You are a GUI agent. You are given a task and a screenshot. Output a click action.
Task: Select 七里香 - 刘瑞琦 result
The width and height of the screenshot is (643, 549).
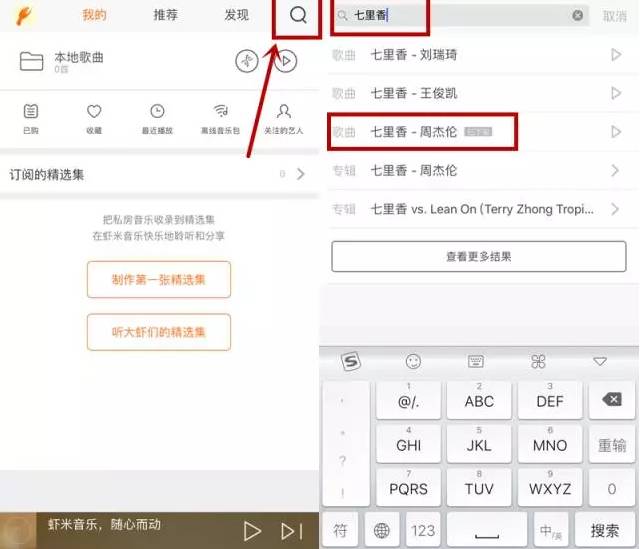479,55
